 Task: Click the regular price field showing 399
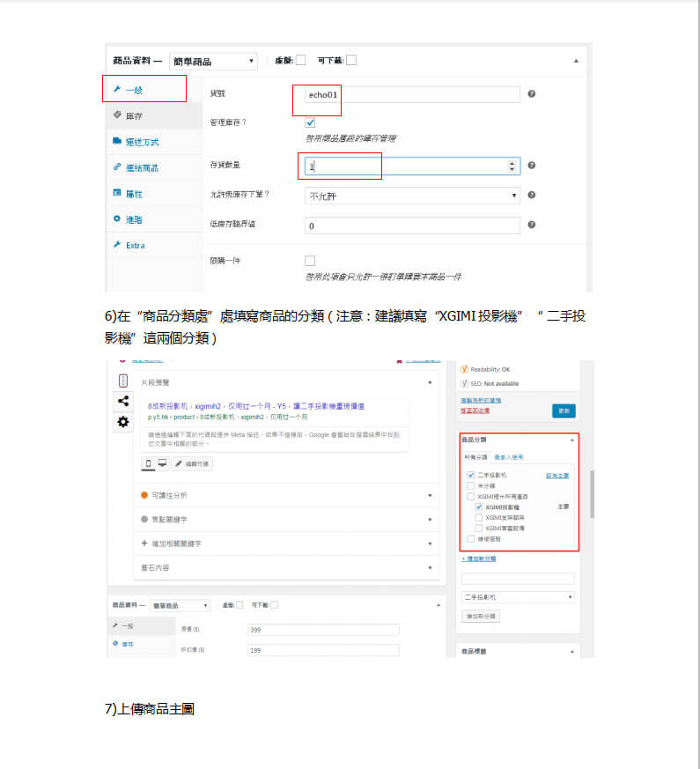coord(323,630)
